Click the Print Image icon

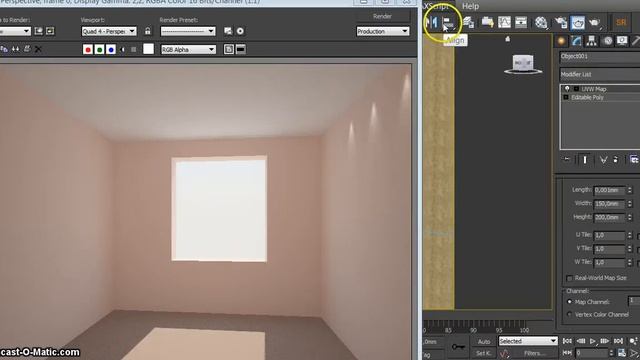[x=27, y=49]
